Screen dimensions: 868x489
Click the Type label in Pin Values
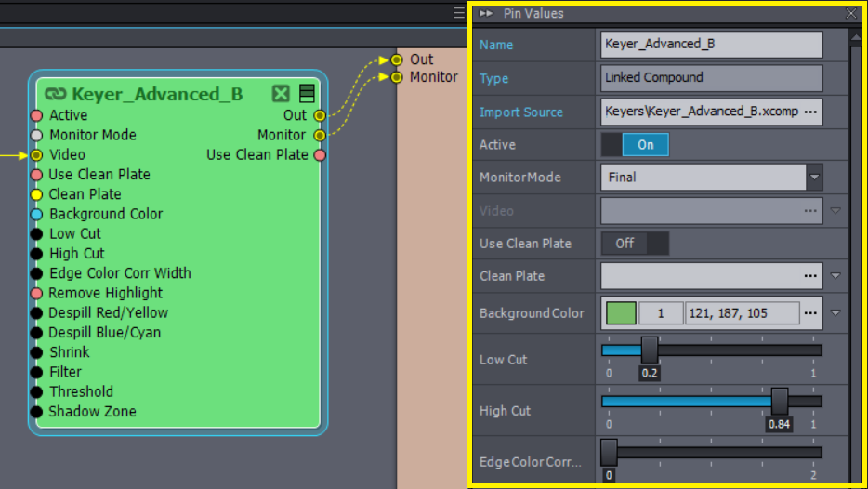[x=493, y=78]
